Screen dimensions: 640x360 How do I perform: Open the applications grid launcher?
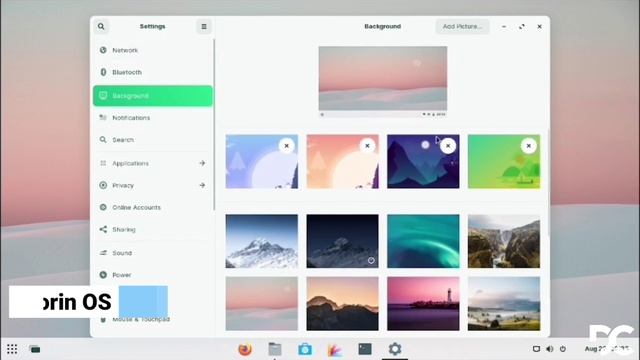[12, 349]
